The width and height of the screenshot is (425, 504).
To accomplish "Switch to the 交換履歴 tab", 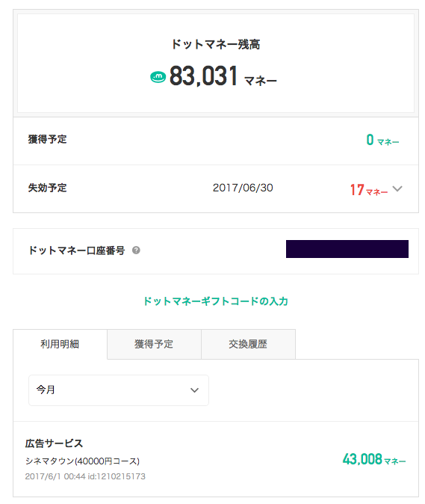I will pos(248,344).
